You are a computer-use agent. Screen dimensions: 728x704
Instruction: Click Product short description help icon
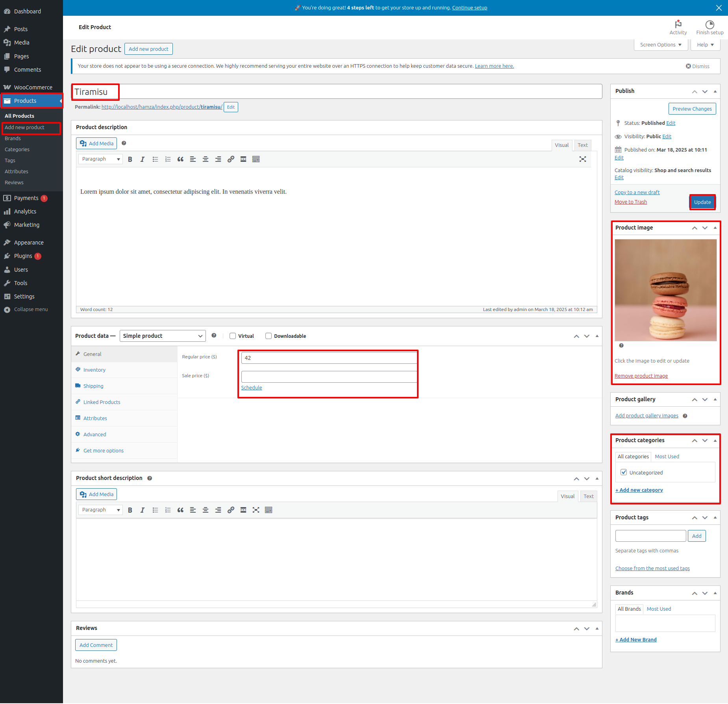pos(150,478)
